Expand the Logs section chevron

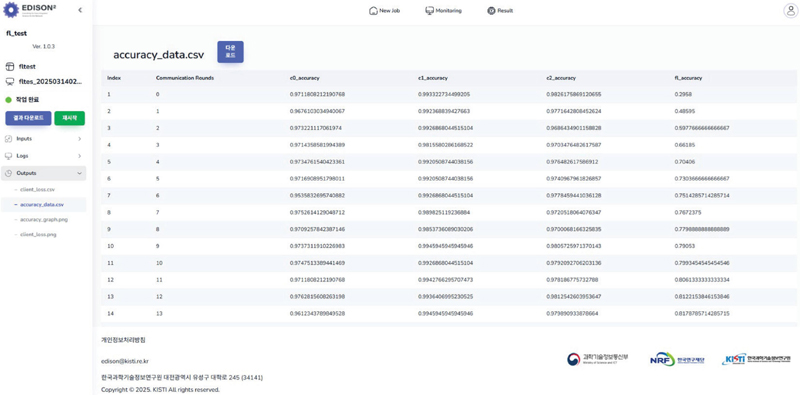tap(80, 156)
